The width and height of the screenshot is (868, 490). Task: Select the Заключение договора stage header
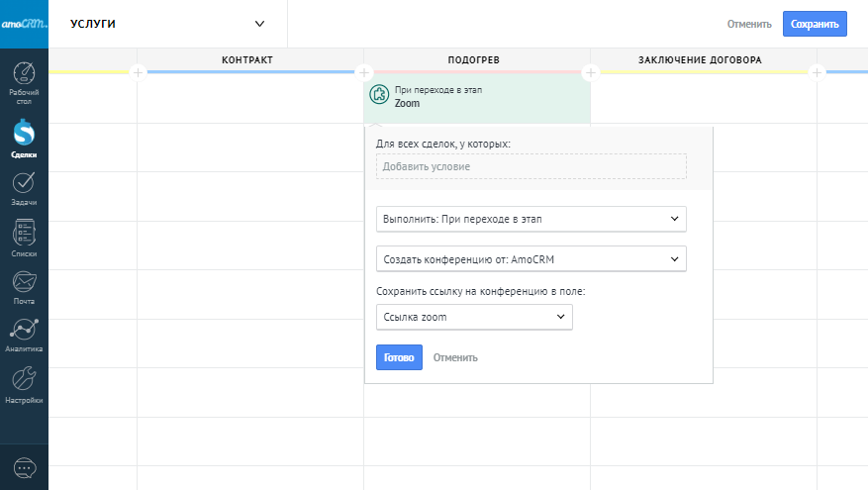[701, 59]
